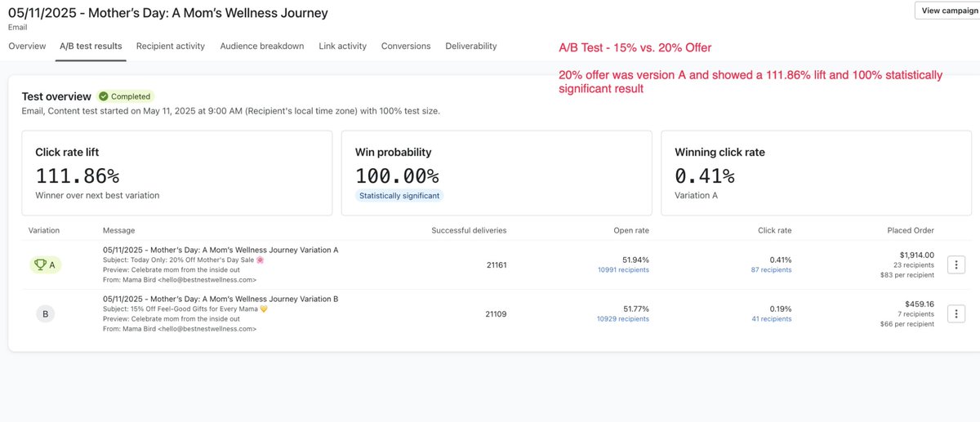The width and height of the screenshot is (980, 422).
Task: Click the $83 per recipient text
Action: tap(909, 274)
